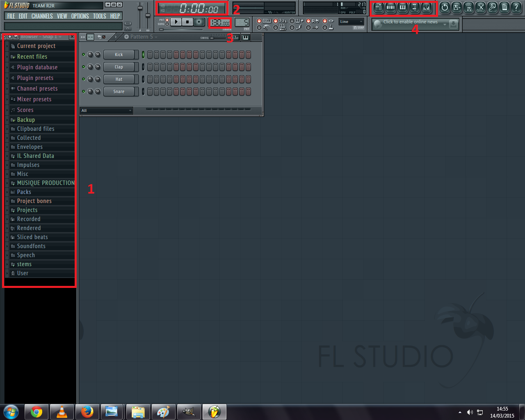Select SONG mode radio button
This screenshot has height=420, width=525.
click(167, 24)
